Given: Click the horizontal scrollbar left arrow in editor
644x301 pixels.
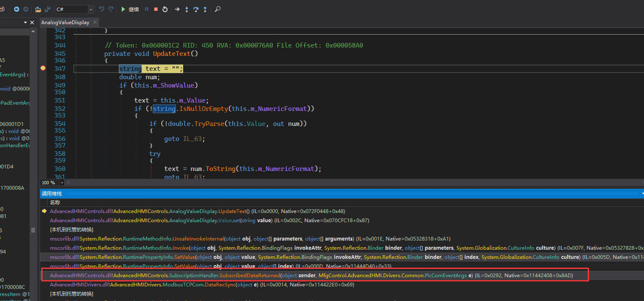Looking at the screenshot, I should [69, 183].
